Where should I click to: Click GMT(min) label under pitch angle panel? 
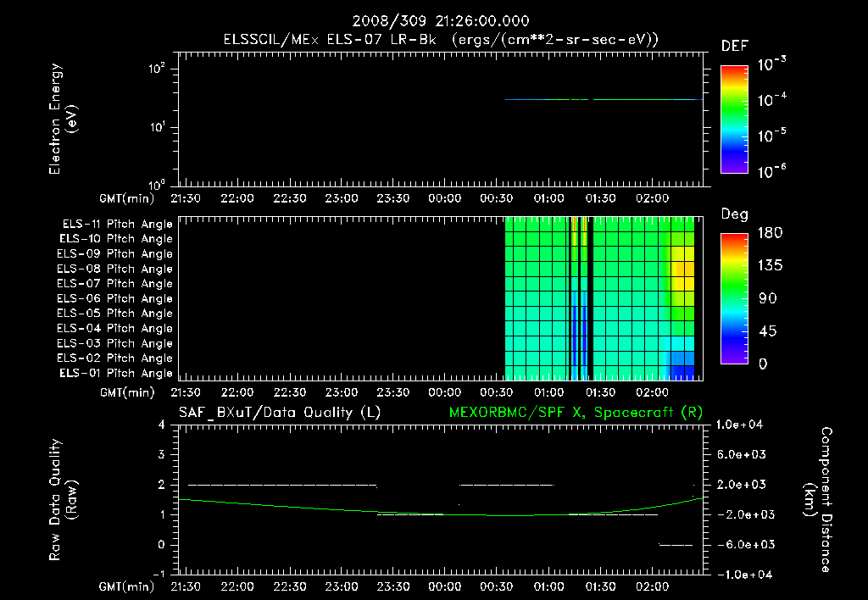[x=127, y=392]
